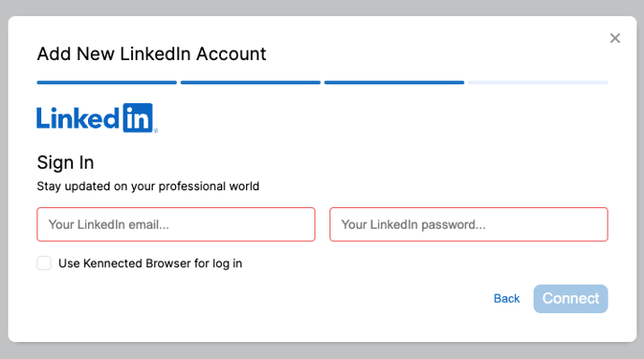644x359 pixels.
Task: Click the blue LinkedIn 'in' square icon
Action: (138, 118)
